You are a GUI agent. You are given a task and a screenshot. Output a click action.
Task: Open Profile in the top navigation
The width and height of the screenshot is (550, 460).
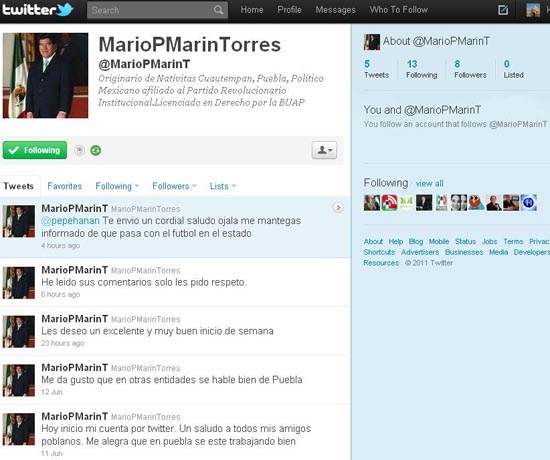289,10
